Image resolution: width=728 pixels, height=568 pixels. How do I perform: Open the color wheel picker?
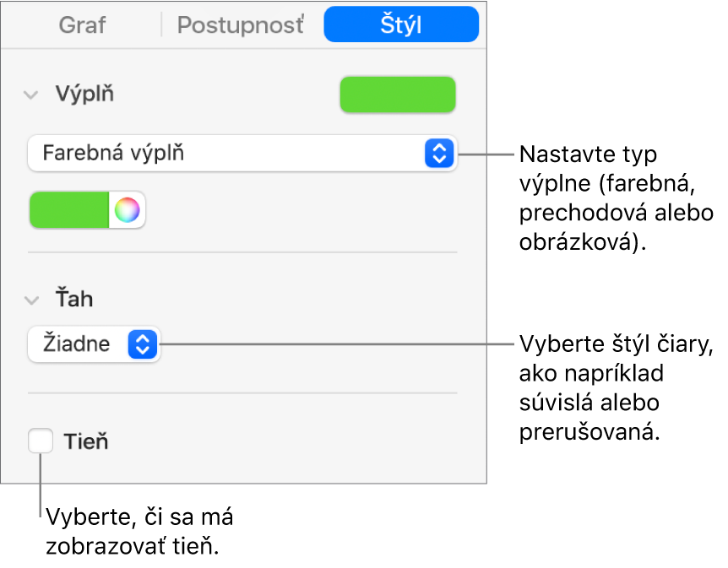pos(127,210)
